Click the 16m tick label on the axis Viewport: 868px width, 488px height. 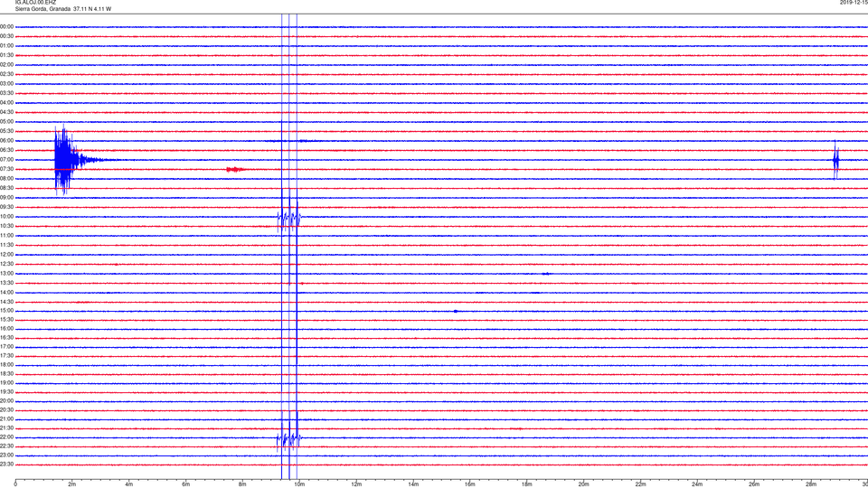pyautogui.click(x=470, y=484)
